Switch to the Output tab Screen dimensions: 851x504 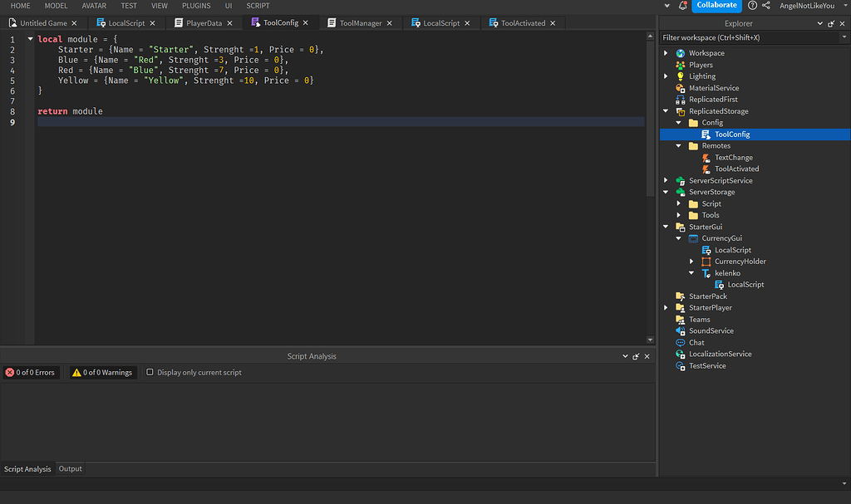(x=70, y=468)
